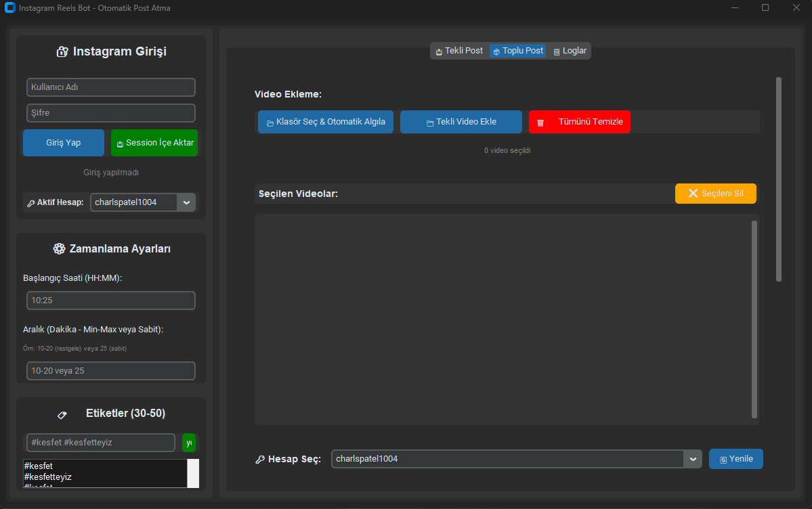Click the red Tümünü Temizle button

coord(579,122)
